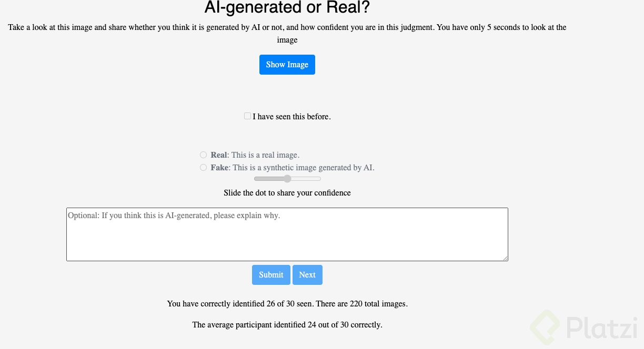Click the far right end of the confidence slider track

320,179
